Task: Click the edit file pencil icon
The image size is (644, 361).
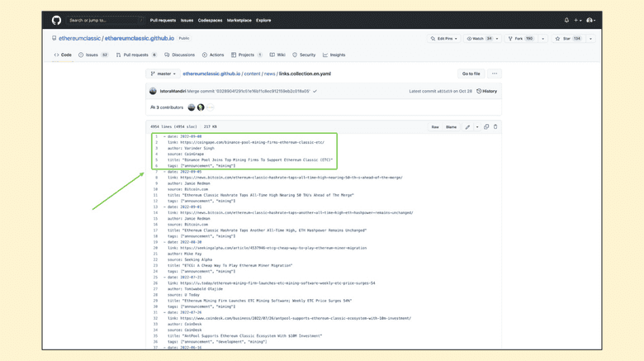Action: [467, 127]
